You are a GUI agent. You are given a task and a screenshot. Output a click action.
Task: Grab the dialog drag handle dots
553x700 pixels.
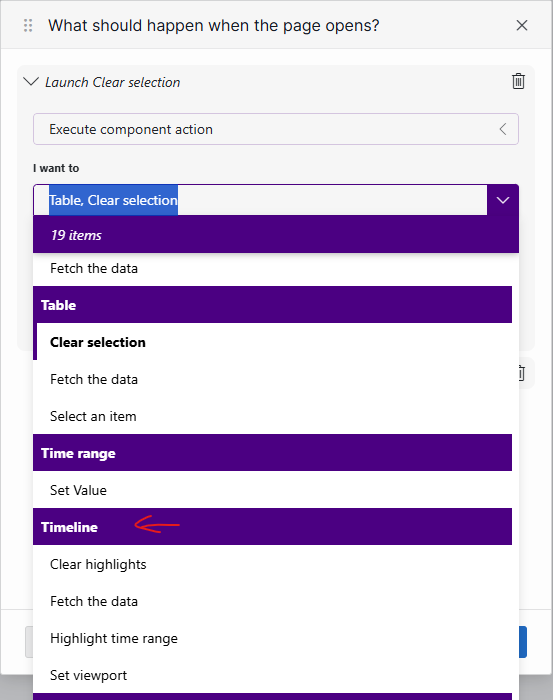[28, 25]
